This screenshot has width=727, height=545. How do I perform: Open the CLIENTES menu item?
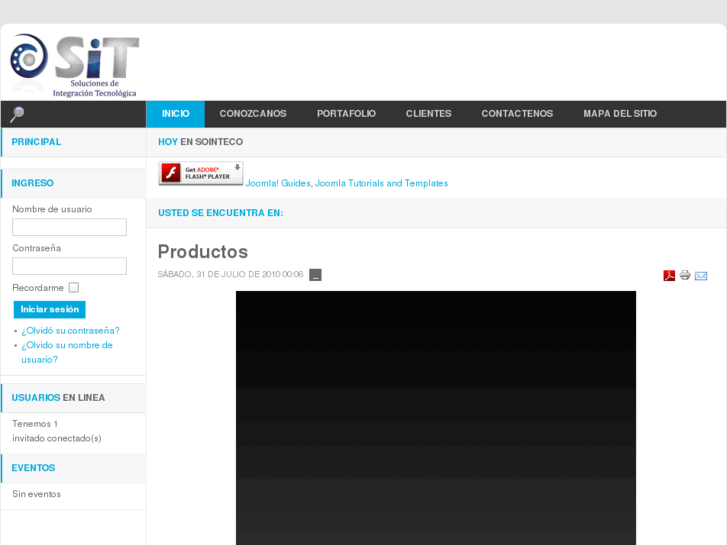(x=428, y=114)
